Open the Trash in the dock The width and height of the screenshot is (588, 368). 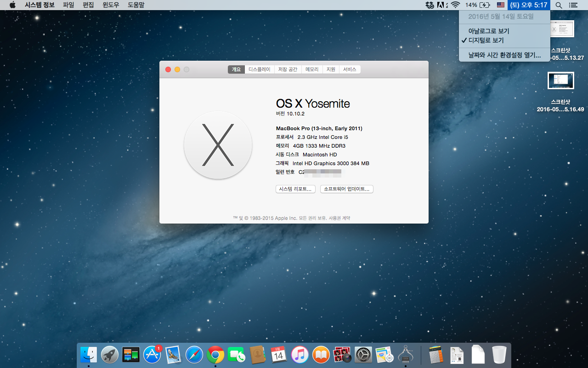tap(499, 355)
